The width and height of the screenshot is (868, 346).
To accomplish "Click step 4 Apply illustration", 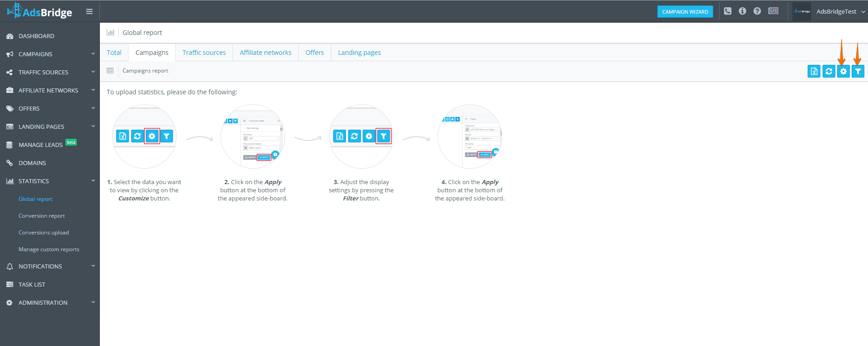I will coord(470,136).
